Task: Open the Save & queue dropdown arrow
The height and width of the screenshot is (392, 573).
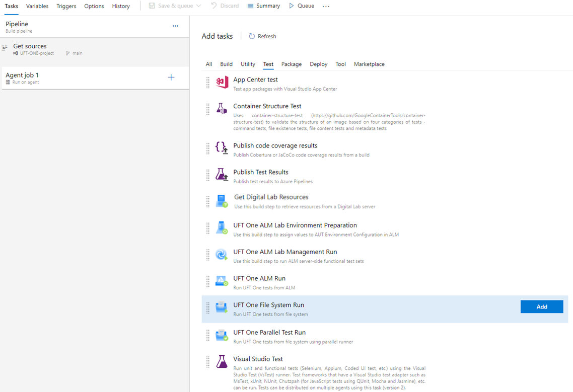Action: click(x=198, y=6)
